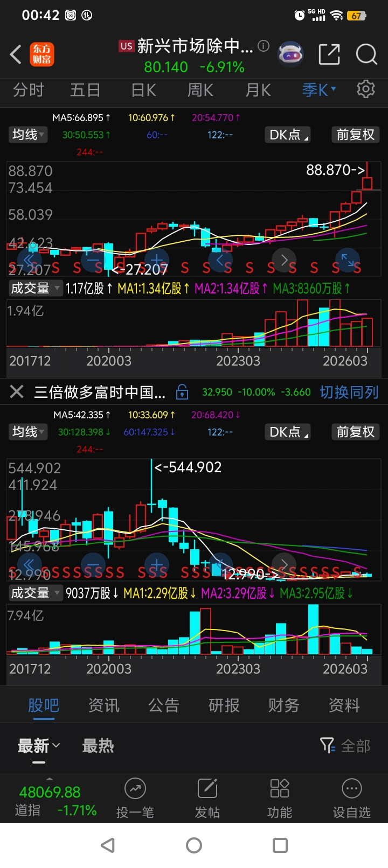This screenshot has height=868, width=388.
Task: Tap the lock icon next to 三倍做多富时中国
Action: [x=183, y=391]
